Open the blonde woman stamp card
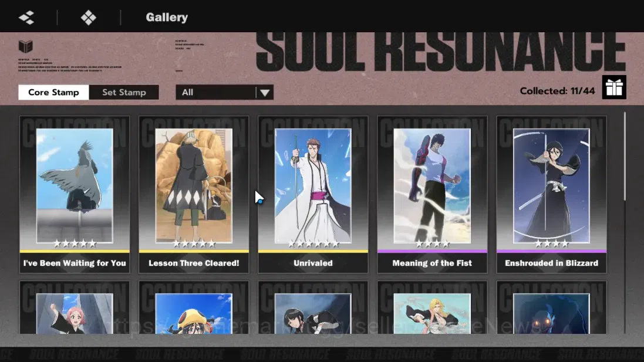Screen dimensions: 644x362 pyautogui.click(x=432, y=308)
